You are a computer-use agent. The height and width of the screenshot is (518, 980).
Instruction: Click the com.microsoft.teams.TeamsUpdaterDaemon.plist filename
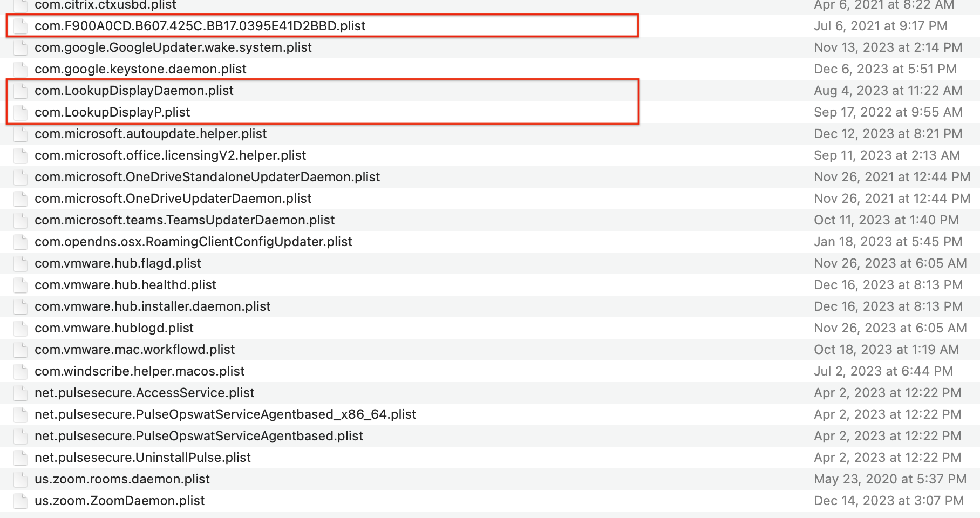tap(184, 220)
